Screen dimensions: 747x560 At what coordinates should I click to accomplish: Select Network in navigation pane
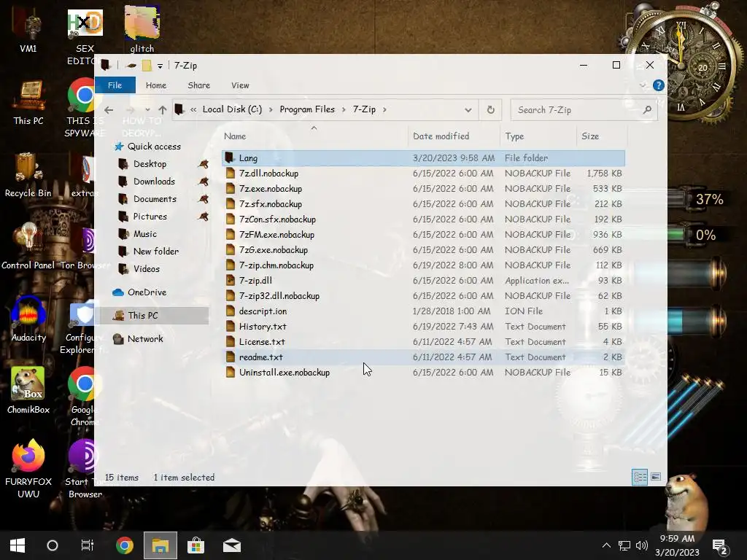click(x=145, y=339)
